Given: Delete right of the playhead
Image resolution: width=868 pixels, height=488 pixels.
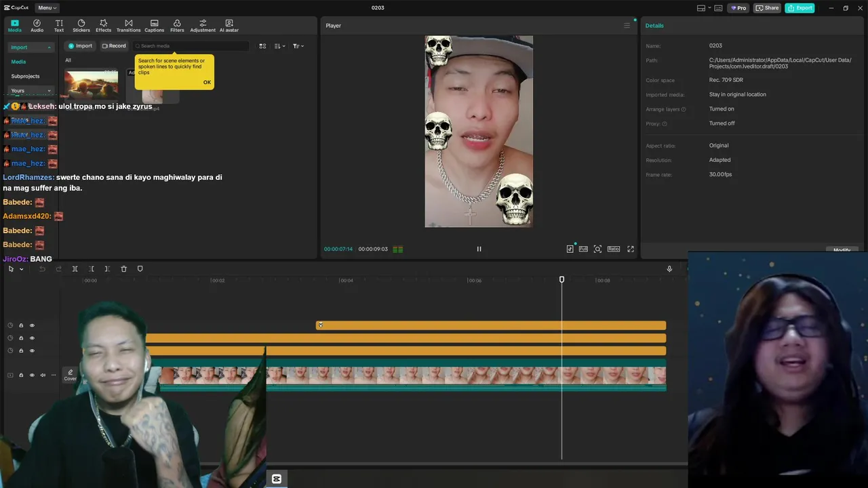Looking at the screenshot, I should pos(107,269).
